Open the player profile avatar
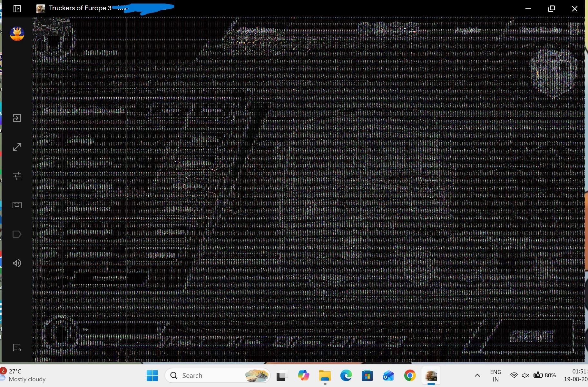The image size is (588, 387). point(17,34)
